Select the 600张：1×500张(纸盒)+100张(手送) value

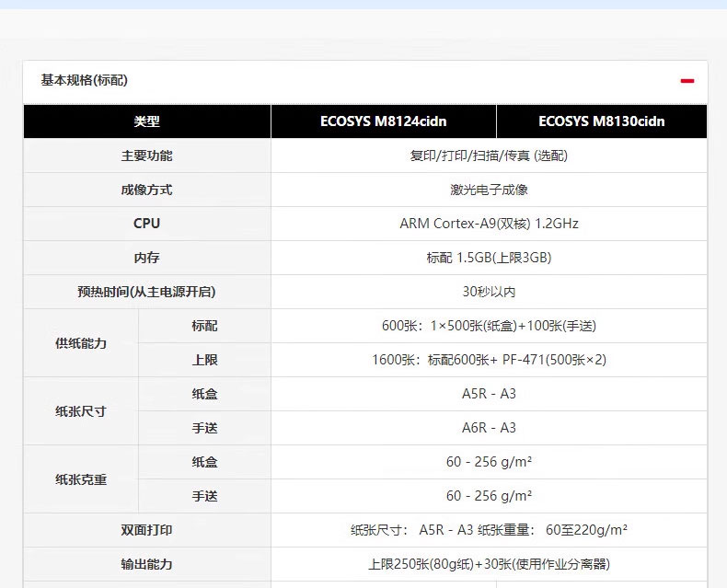pyautogui.click(x=489, y=326)
